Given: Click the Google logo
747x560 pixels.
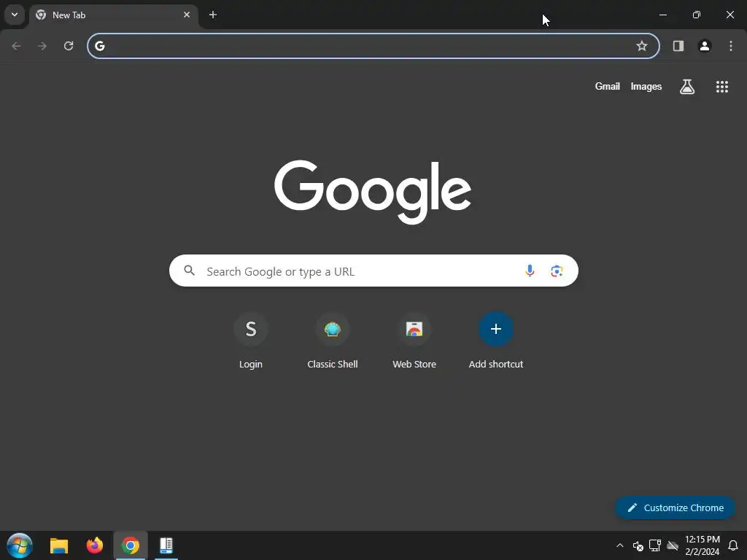Looking at the screenshot, I should (x=373, y=192).
